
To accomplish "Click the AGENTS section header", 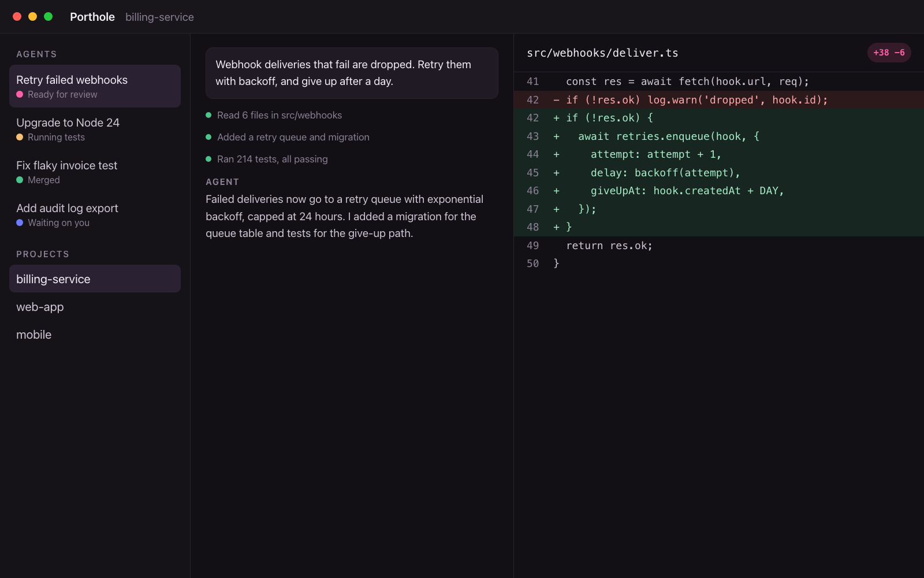I will [x=36, y=54].
